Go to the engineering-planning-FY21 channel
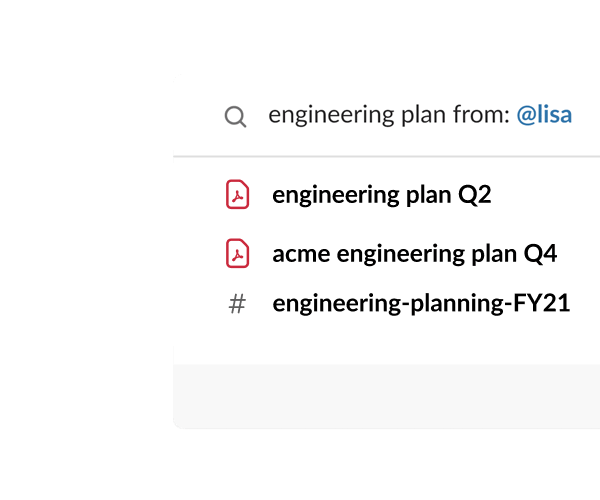Viewport: 600px width, 500px height. coord(421,304)
